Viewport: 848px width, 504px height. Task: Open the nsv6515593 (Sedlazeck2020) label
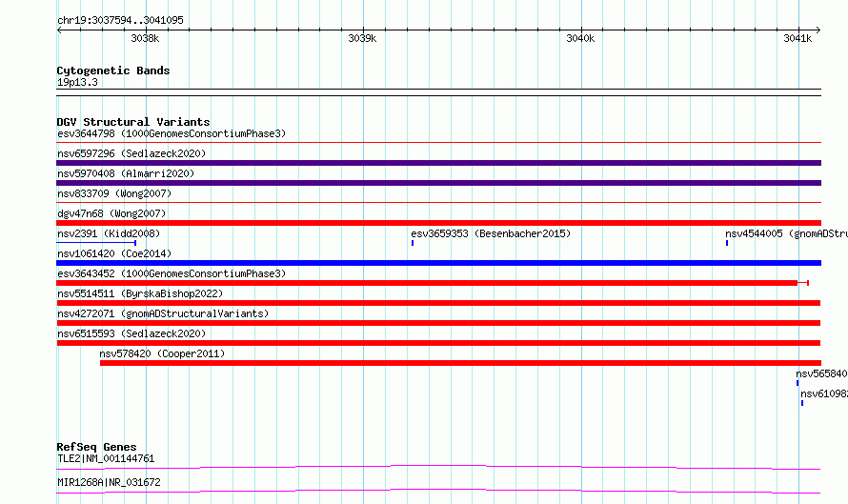[x=131, y=333]
